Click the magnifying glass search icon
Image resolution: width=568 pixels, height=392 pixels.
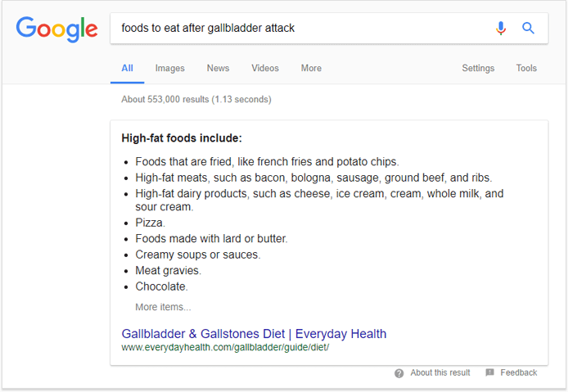(528, 28)
